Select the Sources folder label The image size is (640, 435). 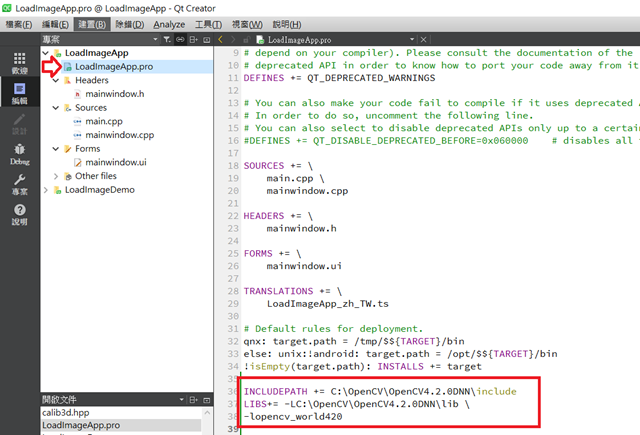pos(91,108)
